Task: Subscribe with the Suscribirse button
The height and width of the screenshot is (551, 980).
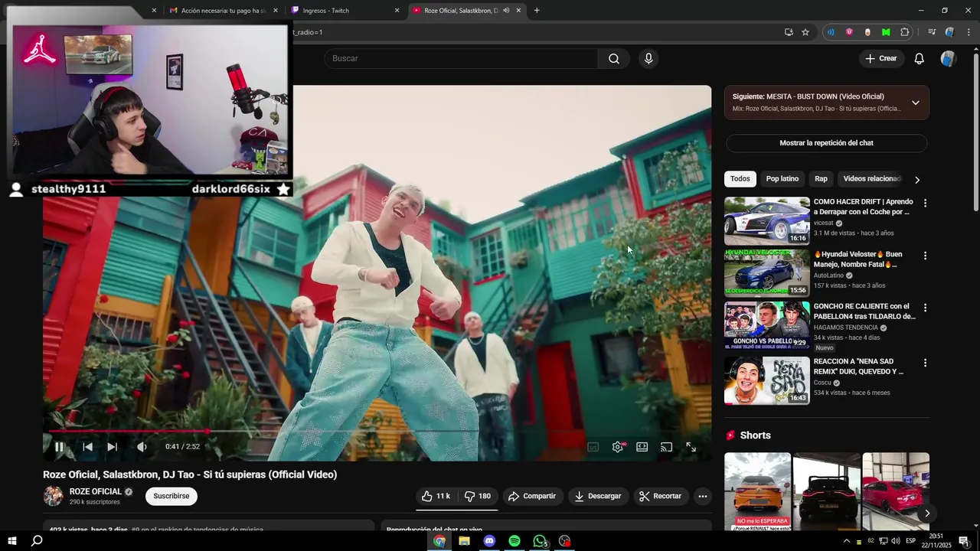Action: (x=171, y=496)
